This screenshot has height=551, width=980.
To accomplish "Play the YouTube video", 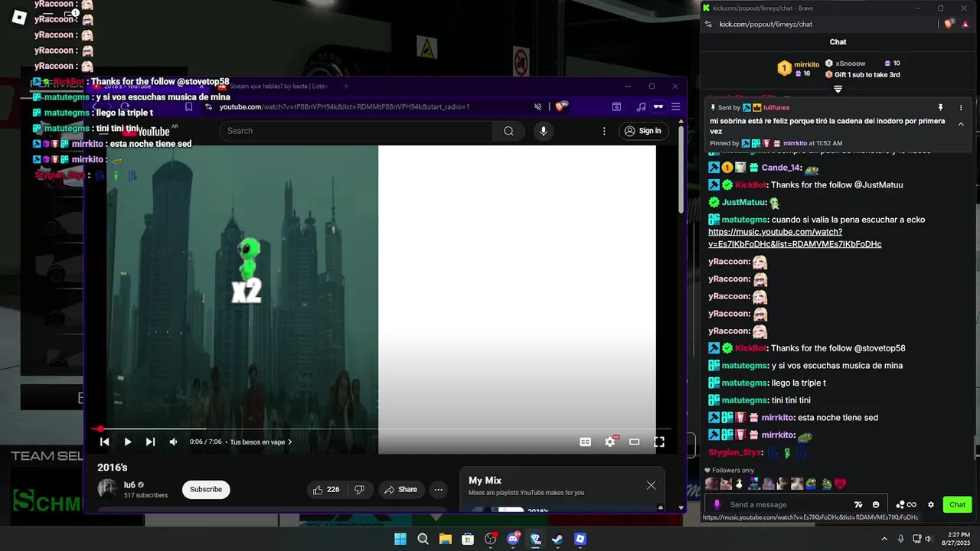I will coord(128,442).
